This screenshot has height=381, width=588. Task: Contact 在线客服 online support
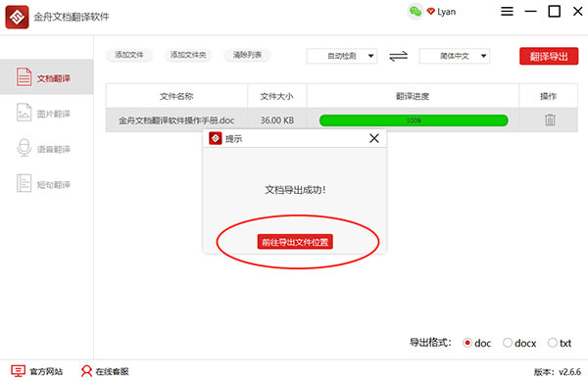[x=105, y=371]
